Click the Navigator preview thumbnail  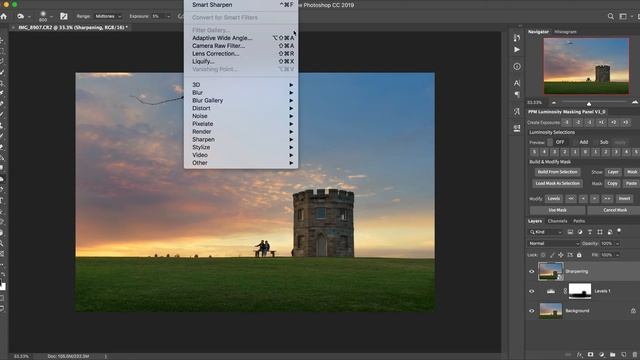[586, 66]
